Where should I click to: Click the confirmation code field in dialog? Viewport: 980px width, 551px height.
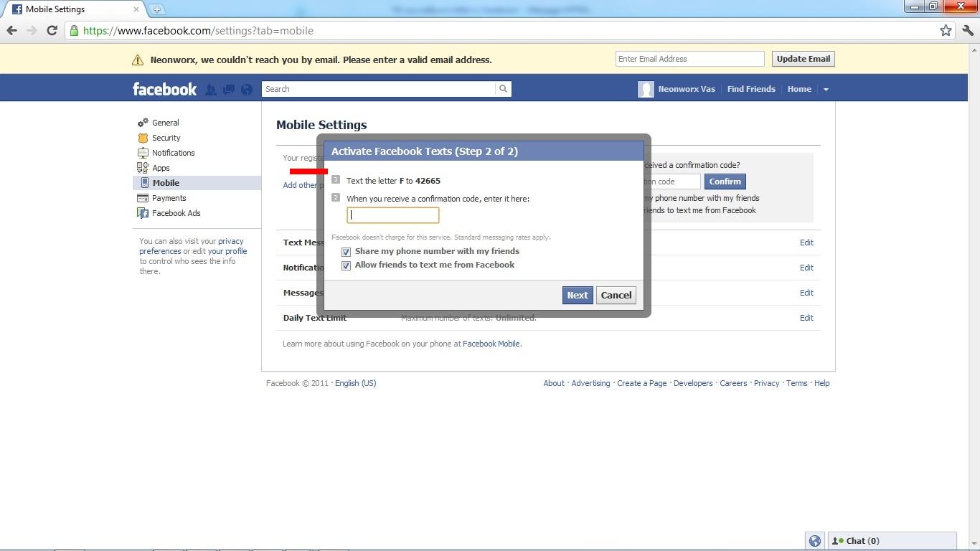[393, 215]
